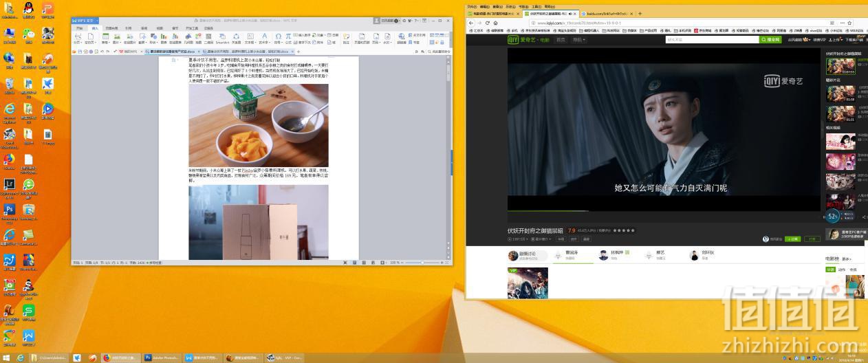Adjust the WPS zoom slider in status bar
Image resolution: width=868 pixels, height=363 pixels.
tap(424, 263)
